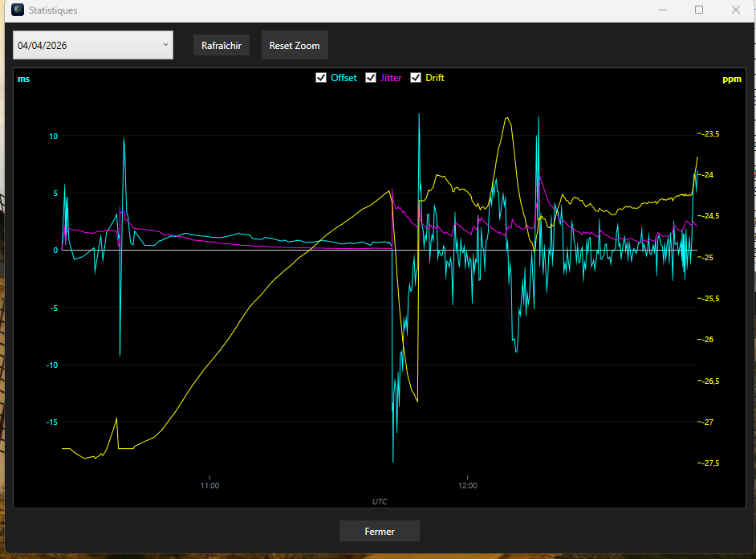Toggle the Jitter series checkbox
Viewport: 756px width, 559px height.
[x=370, y=78]
